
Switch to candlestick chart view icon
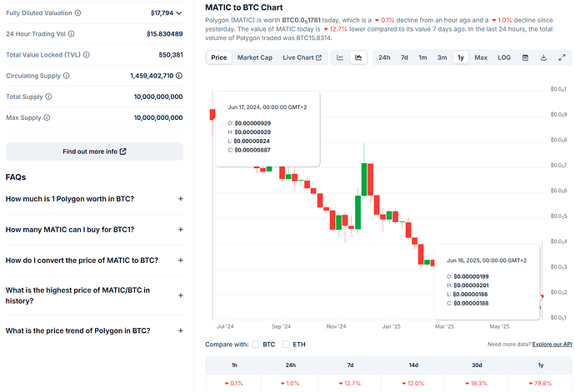(358, 57)
